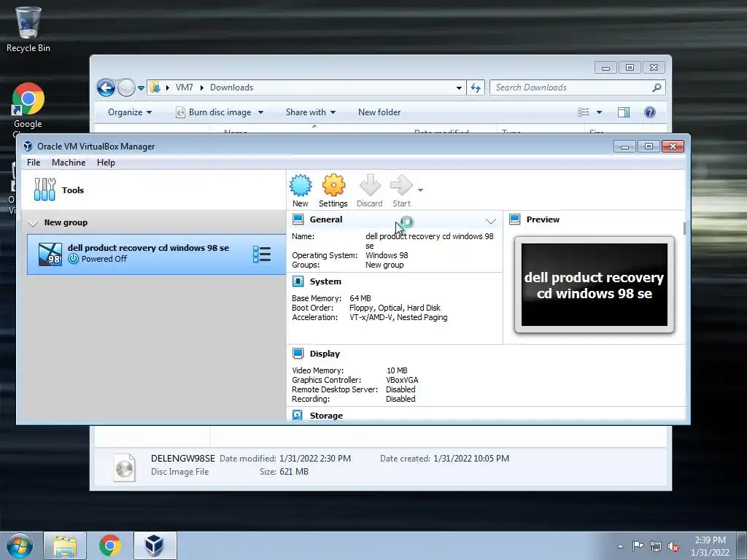
Task: Click the System section chip icon
Action: point(298,281)
